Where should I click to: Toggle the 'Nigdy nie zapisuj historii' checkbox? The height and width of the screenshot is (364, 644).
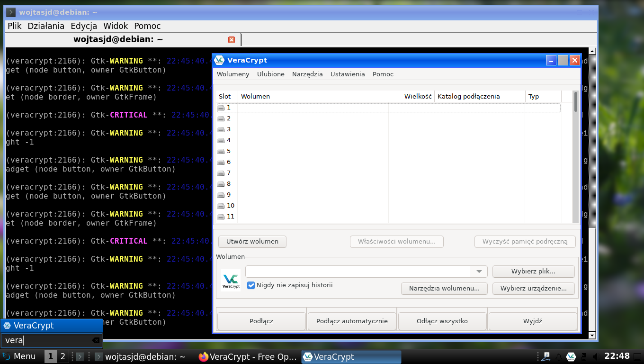pos(251,285)
